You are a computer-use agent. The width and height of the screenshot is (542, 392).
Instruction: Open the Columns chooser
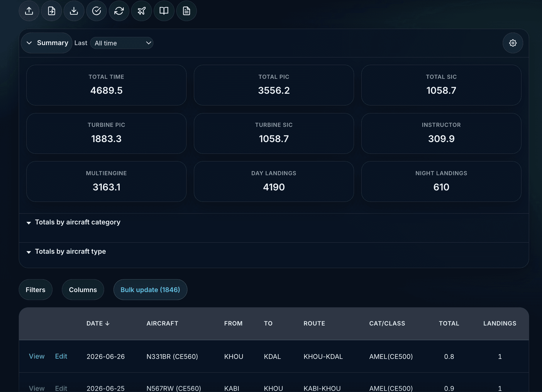tap(83, 290)
